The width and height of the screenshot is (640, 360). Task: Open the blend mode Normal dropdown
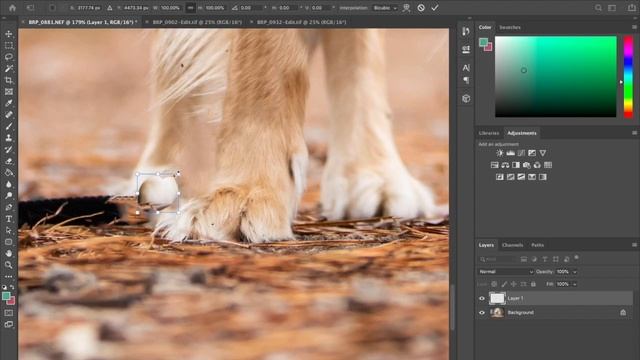(506, 272)
